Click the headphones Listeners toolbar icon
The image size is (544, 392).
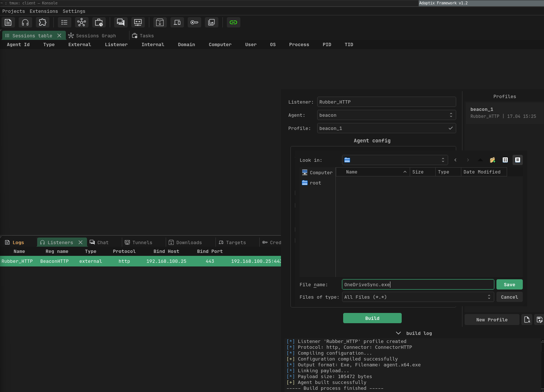tap(25, 22)
